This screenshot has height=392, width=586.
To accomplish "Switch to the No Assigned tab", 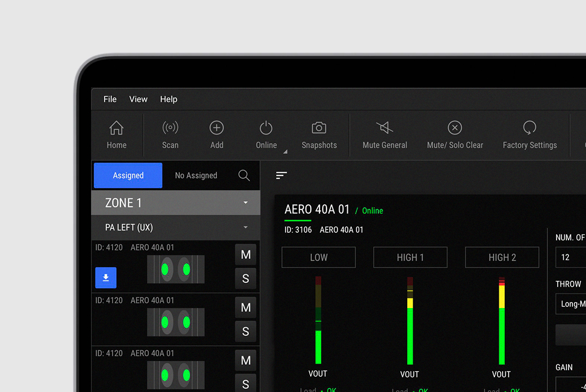I will 196,176.
